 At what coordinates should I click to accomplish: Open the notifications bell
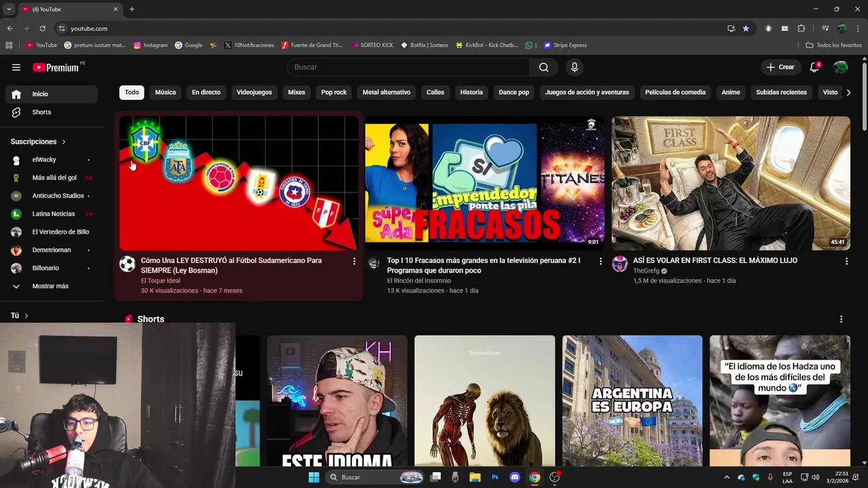pos(814,67)
